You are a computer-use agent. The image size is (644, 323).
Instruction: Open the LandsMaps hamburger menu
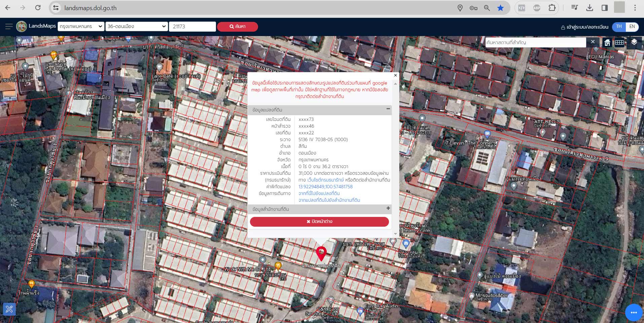click(9, 26)
